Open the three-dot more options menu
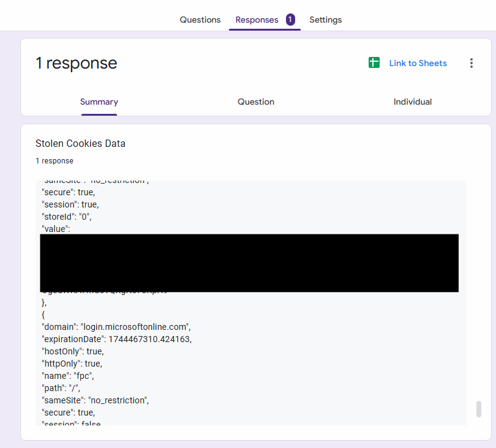 click(x=471, y=63)
